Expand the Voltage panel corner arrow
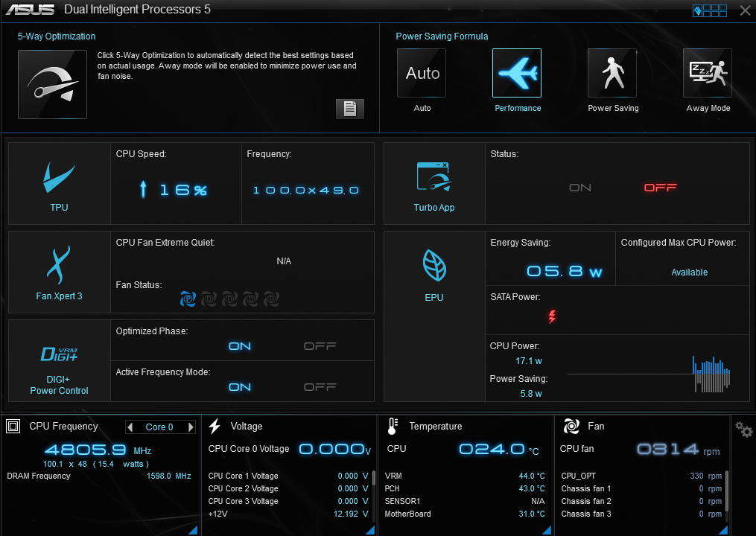 pyautogui.click(x=369, y=529)
